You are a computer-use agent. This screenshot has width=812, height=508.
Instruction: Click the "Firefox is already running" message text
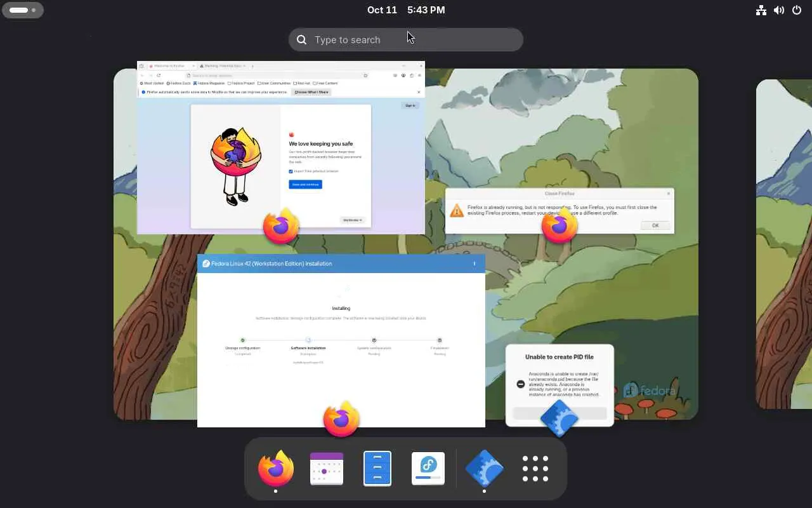pyautogui.click(x=561, y=210)
